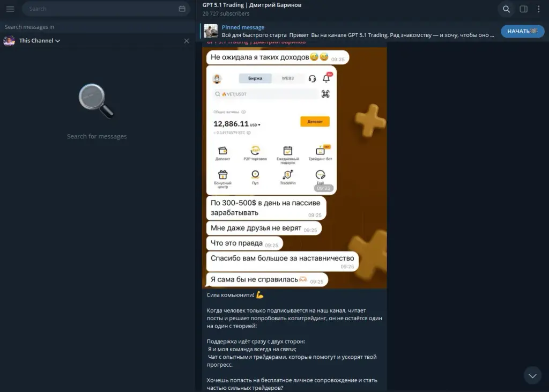
Task: Open the calendar date filter in search
Action: click(x=182, y=9)
